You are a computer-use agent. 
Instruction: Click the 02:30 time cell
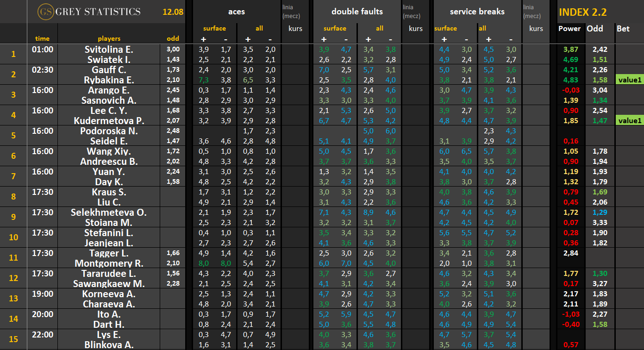tap(42, 69)
